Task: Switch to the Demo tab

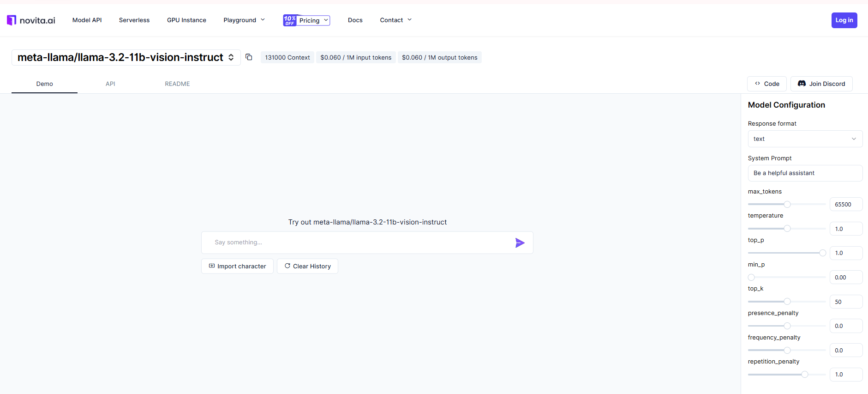Action: [x=44, y=84]
